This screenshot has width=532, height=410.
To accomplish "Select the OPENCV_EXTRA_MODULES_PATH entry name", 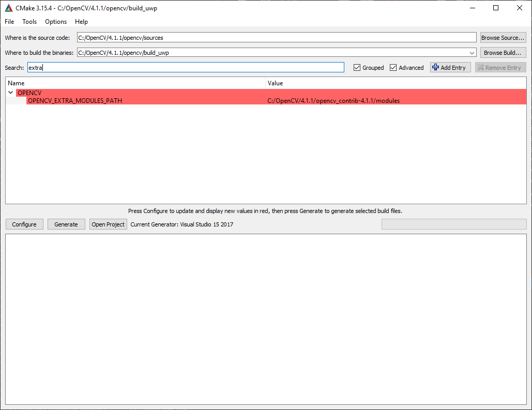I will tap(75, 101).
